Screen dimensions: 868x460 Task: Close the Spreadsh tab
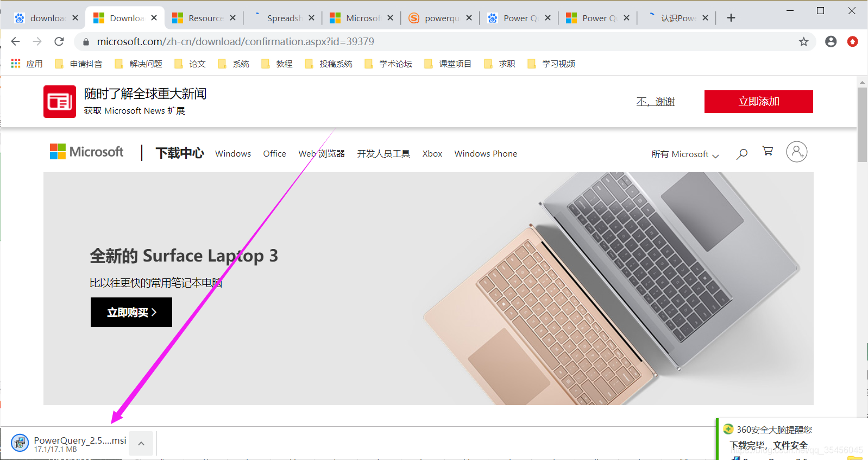[x=311, y=18]
